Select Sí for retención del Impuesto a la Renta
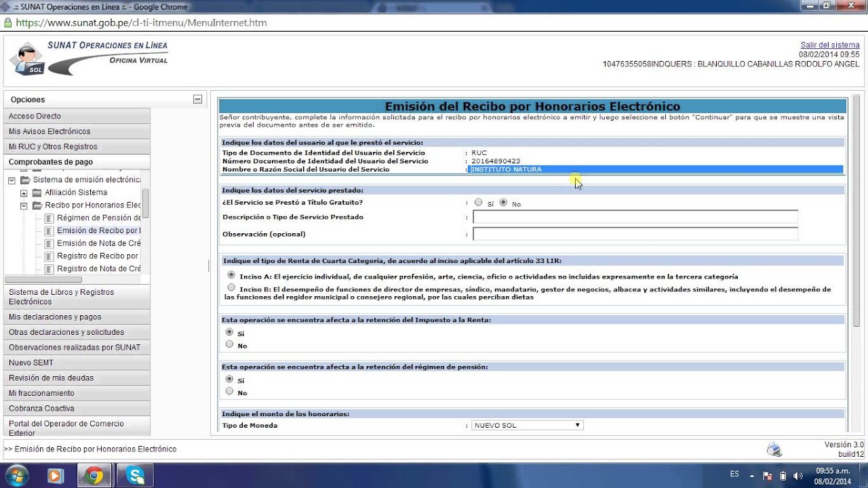Image resolution: width=868 pixels, height=488 pixels. point(229,332)
